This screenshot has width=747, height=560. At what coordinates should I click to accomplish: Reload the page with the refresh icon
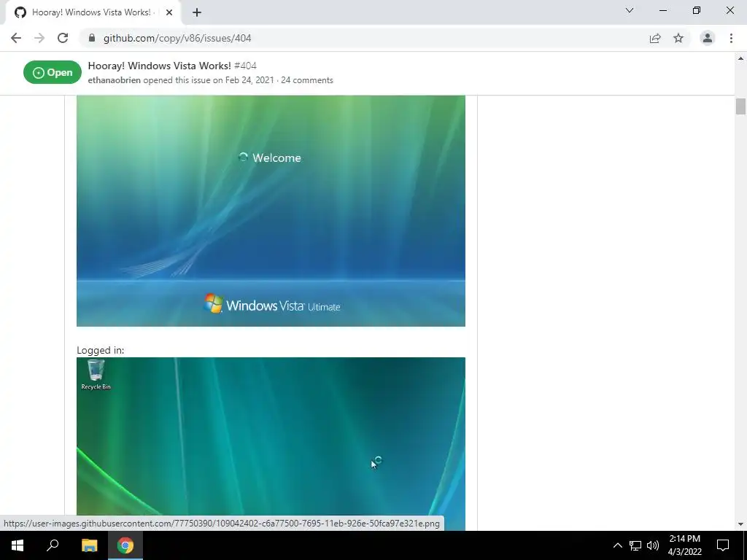(63, 38)
